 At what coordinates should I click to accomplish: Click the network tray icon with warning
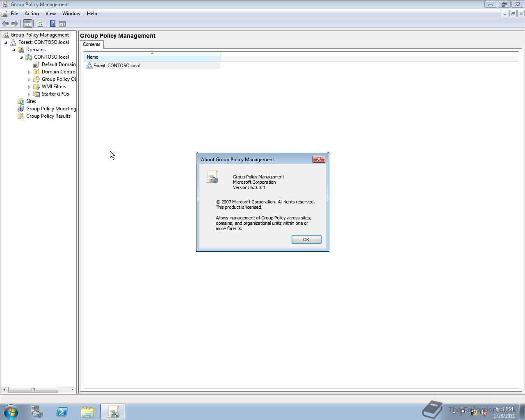(473, 413)
